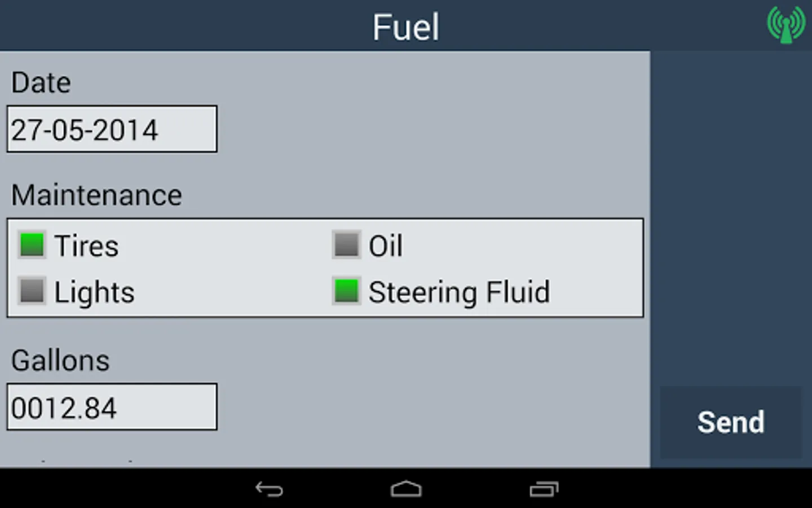Uncheck the green Tires checkbox
Screen dimensions: 812x508
(x=32, y=245)
